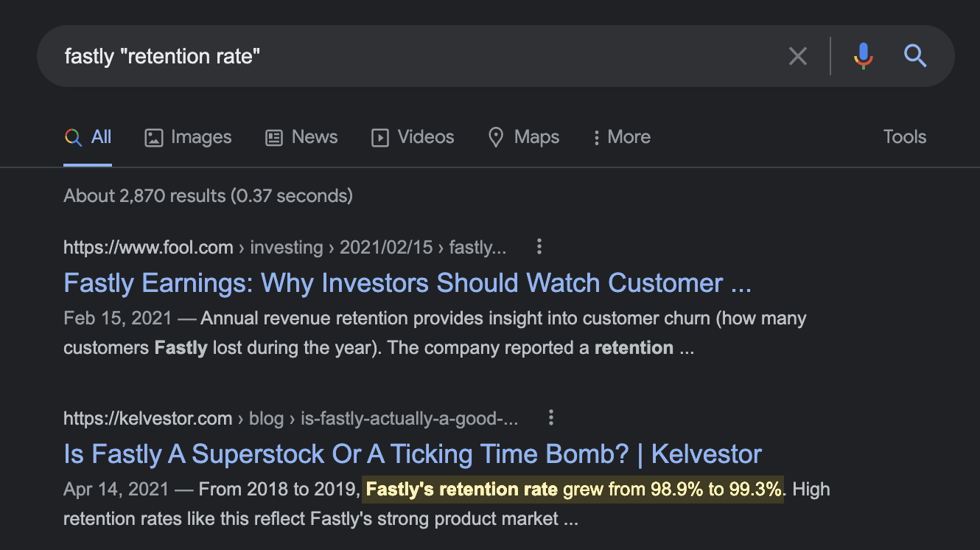Click the magnifying glass to run the search
The image size is (980, 550).
[916, 55]
